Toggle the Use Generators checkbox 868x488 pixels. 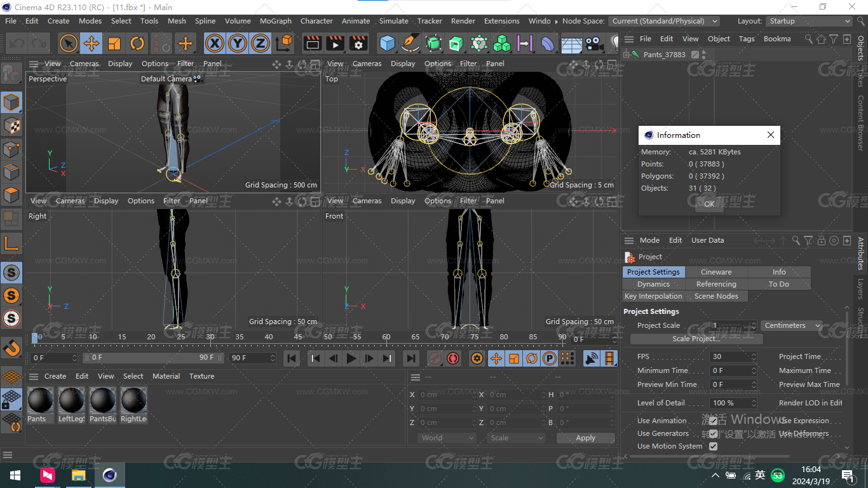(x=713, y=433)
